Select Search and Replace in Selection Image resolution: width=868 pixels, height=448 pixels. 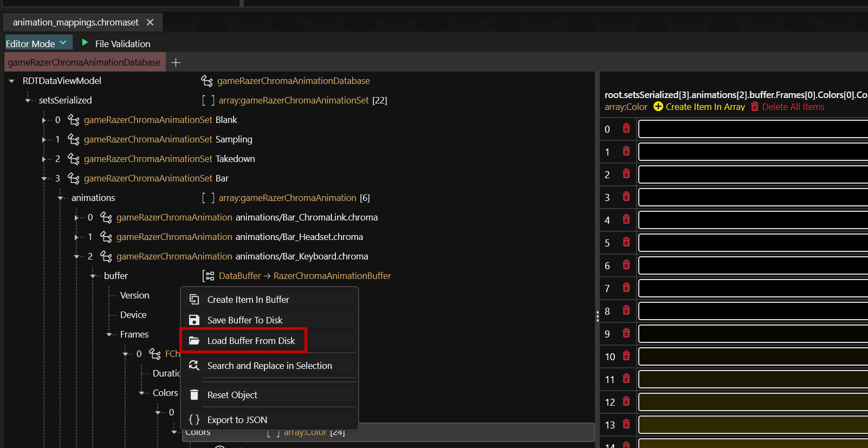(269, 366)
